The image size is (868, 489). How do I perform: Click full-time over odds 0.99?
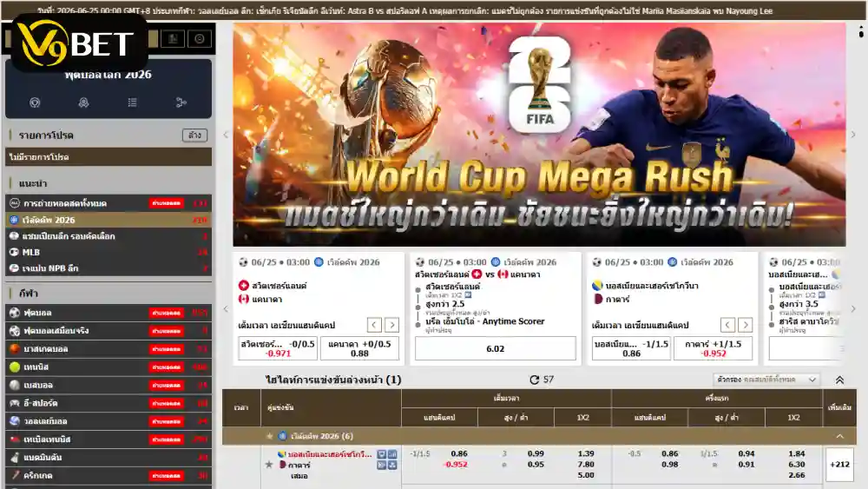pyautogui.click(x=536, y=453)
